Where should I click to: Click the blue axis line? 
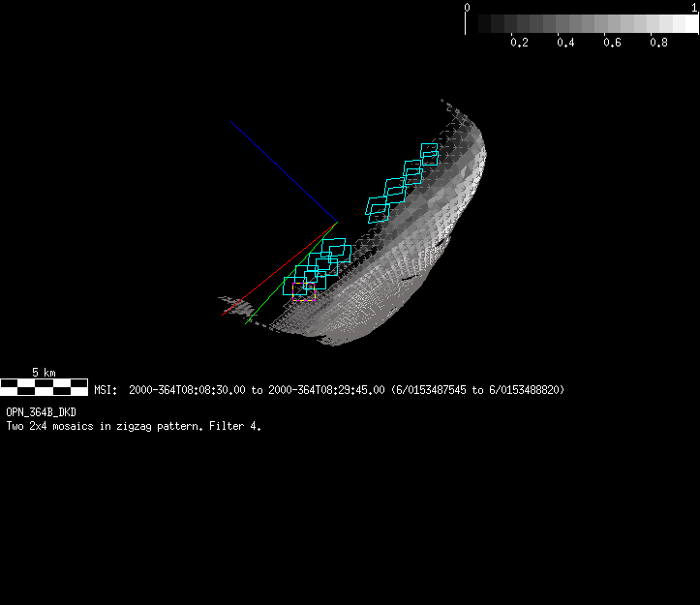click(x=281, y=168)
